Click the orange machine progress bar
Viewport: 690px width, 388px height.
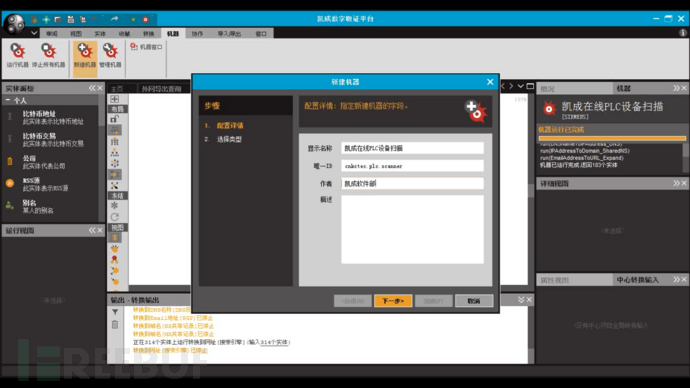[x=612, y=138]
